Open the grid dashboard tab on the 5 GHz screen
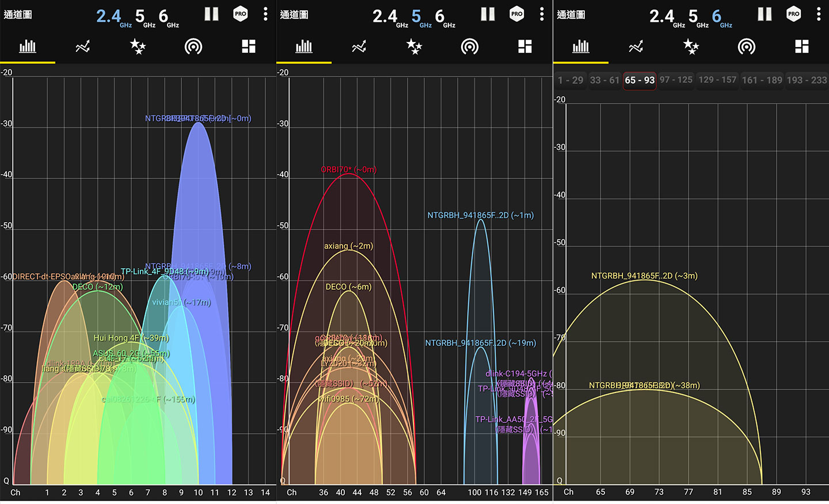 click(x=525, y=47)
